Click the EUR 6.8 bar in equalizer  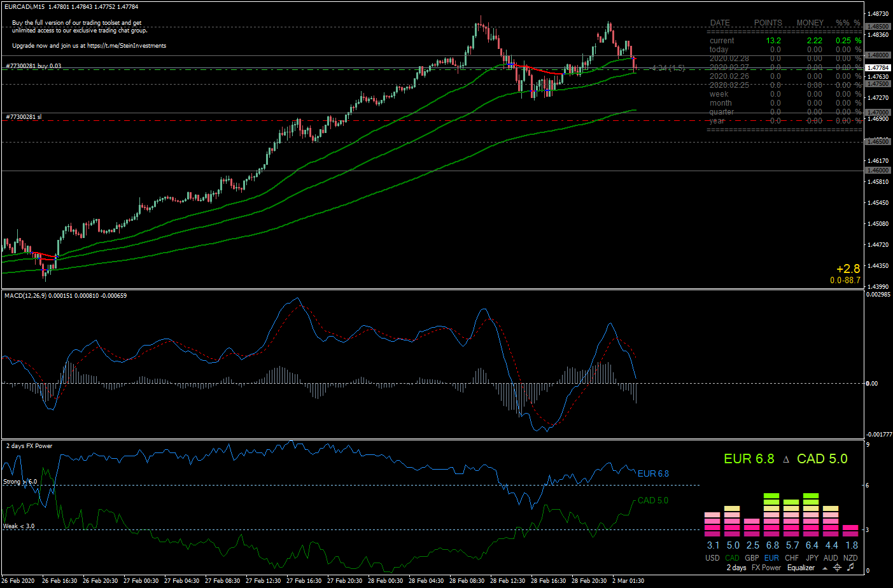pyautogui.click(x=771, y=515)
